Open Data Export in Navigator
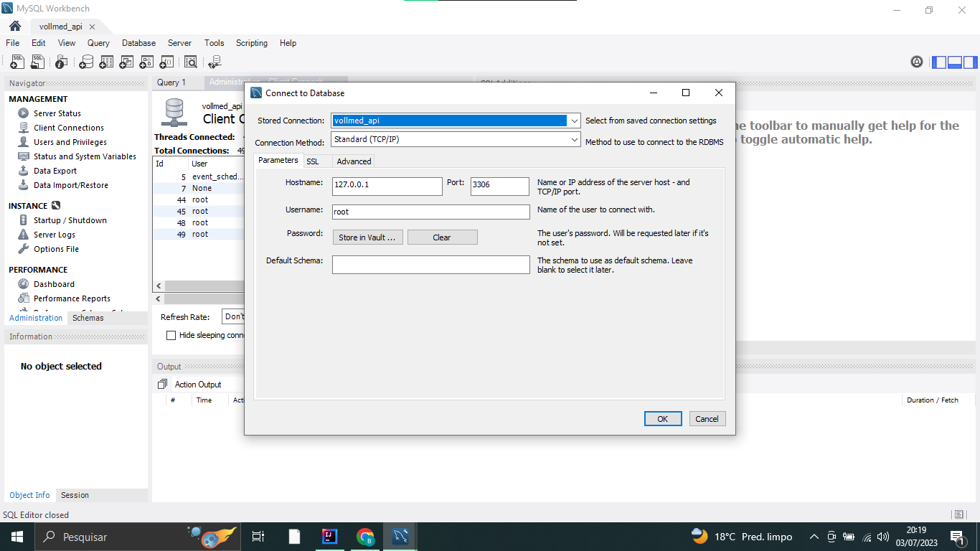This screenshot has height=551, width=980. point(55,171)
